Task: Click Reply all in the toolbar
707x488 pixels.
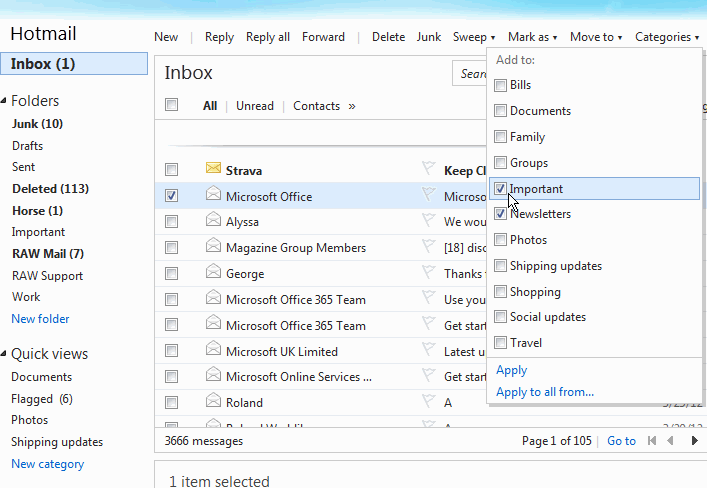Action: click(268, 37)
